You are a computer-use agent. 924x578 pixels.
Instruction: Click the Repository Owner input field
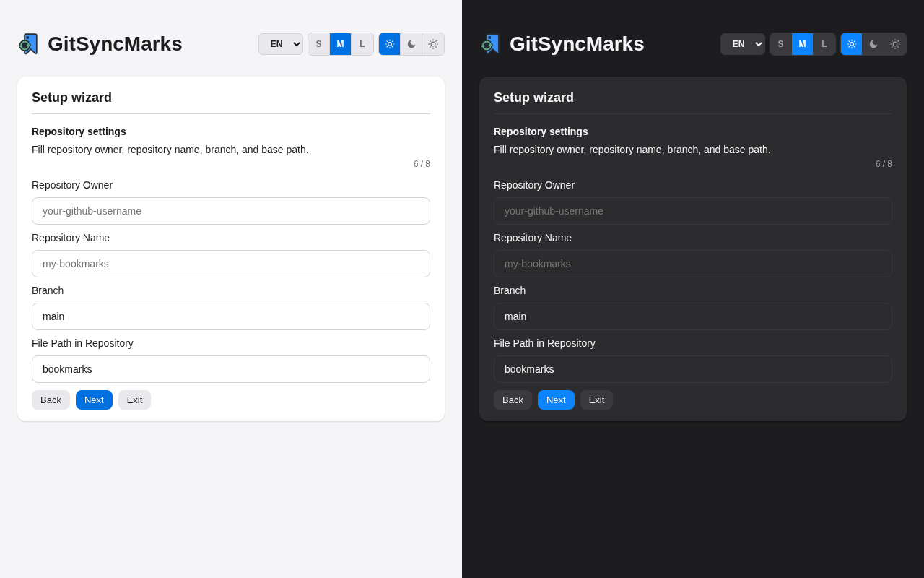point(231,211)
